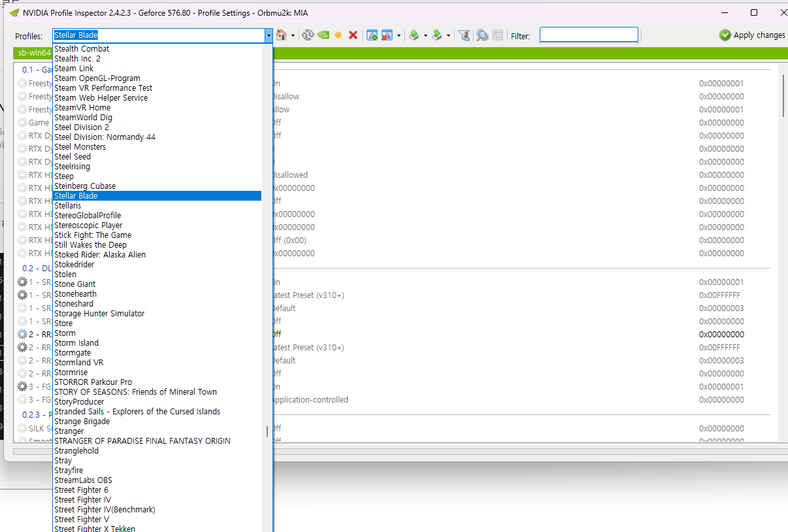Click the Off (0x00) setting value
Image resolution: width=788 pixels, height=532 pixels.
click(289, 241)
